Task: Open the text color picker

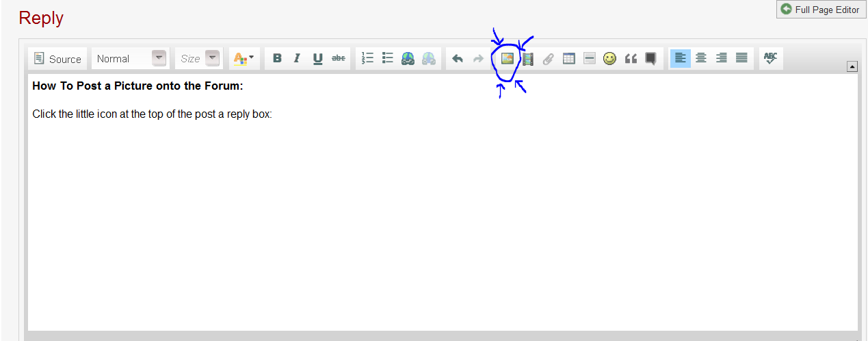Action: pyautogui.click(x=244, y=59)
